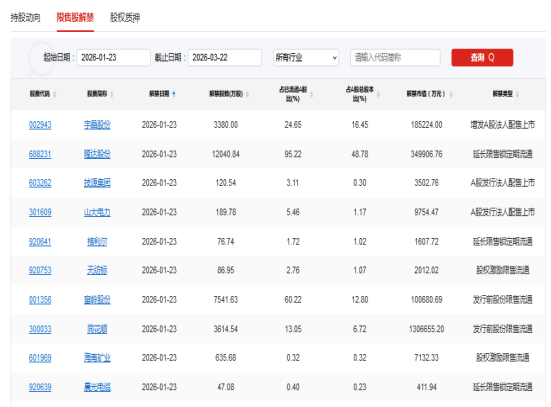This screenshot has height=407, width=551.
Task: Select share count value 3614.54
Action: (x=226, y=329)
